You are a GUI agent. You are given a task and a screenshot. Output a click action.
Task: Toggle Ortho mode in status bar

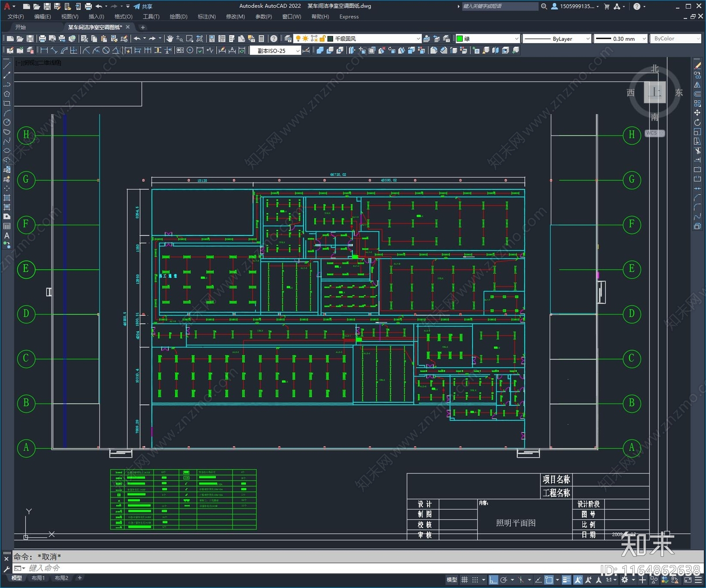tap(493, 580)
